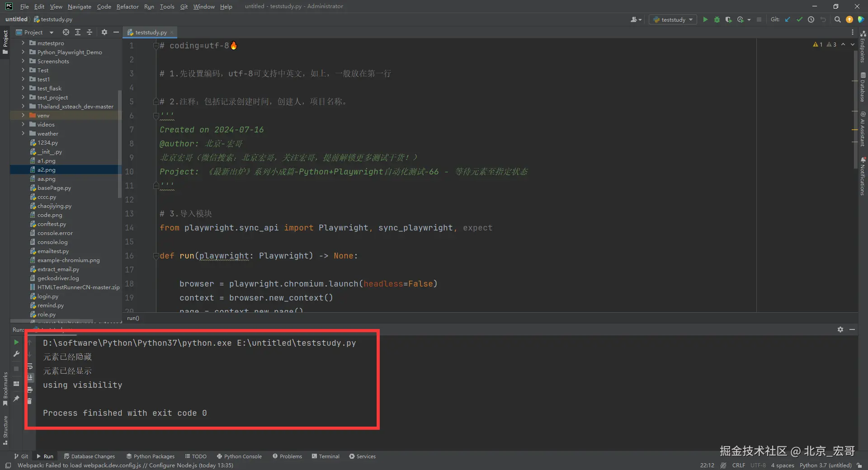The width and height of the screenshot is (868, 470).
Task: Click the run() breadcrumb below editor
Action: point(133,318)
